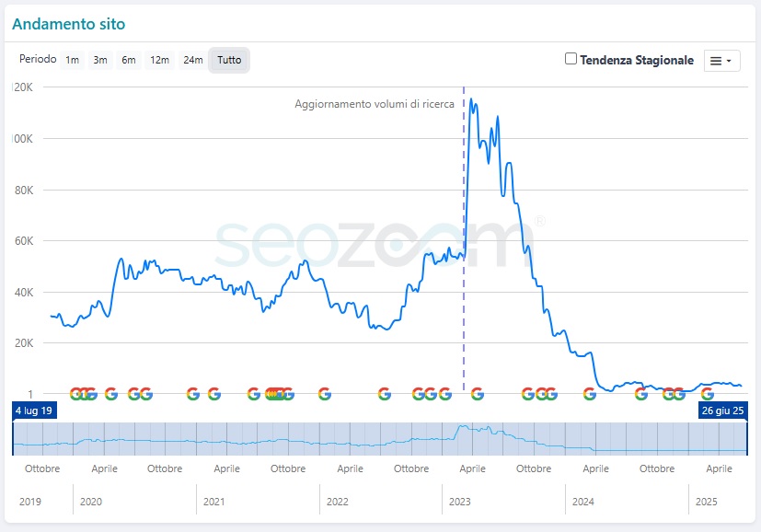Open the chart hamburger menu dropdown

pos(721,61)
